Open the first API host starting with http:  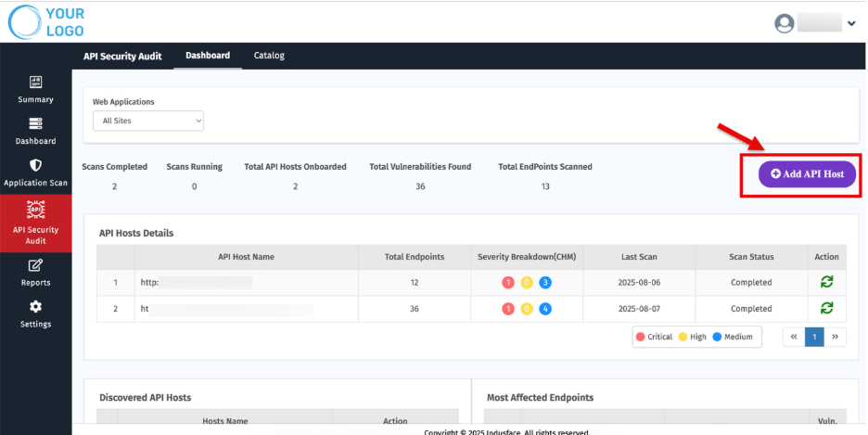(197, 283)
